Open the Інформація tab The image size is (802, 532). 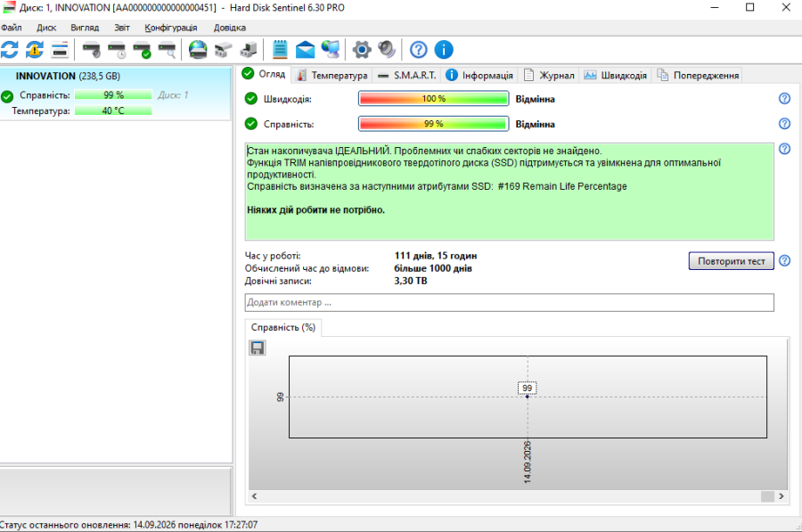pyautogui.click(x=479, y=75)
